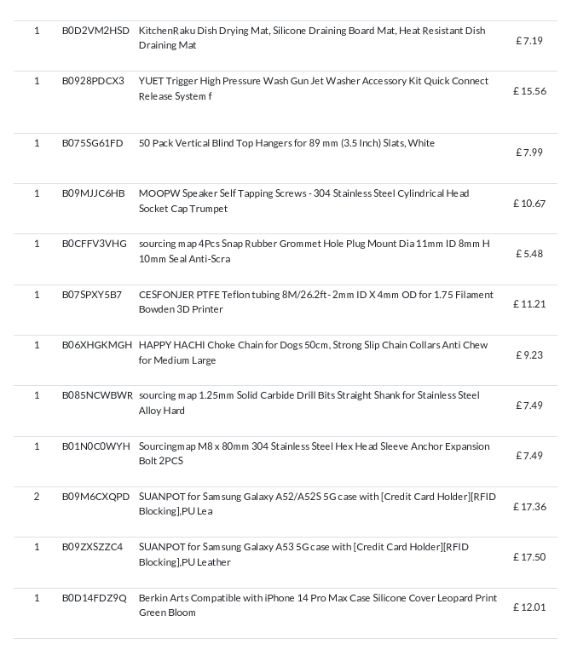Click the B075SG61FD product code
The height and width of the screenshot is (650, 566).
(92, 143)
